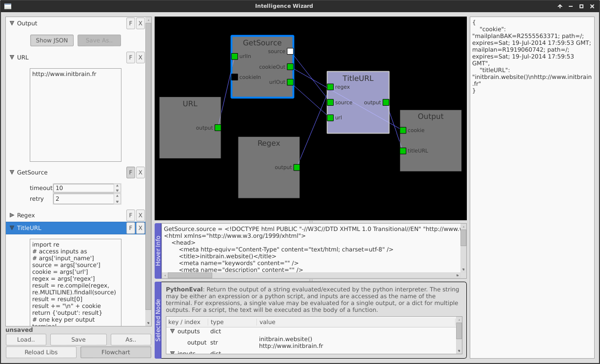
Task: Click the X button for the URL node
Action: click(140, 57)
